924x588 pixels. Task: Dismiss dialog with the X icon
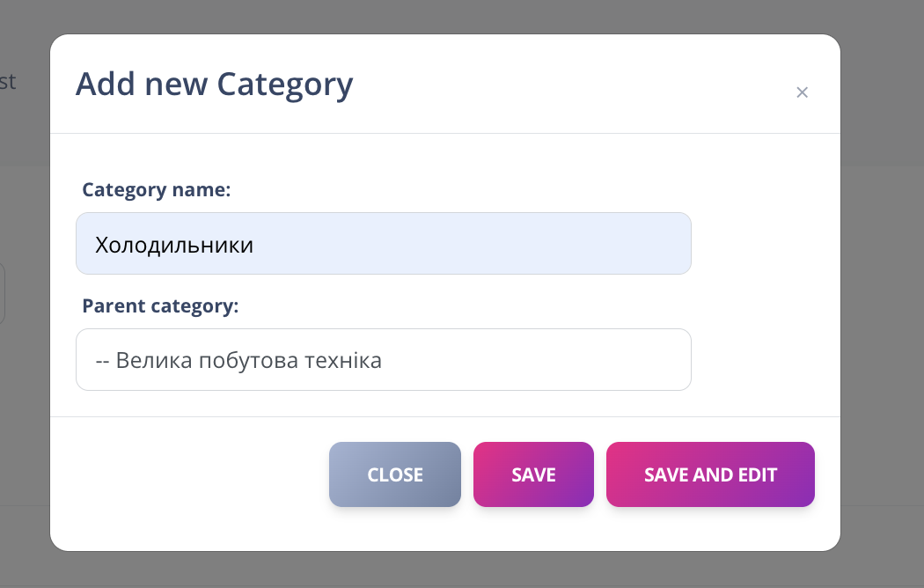pyautogui.click(x=802, y=92)
